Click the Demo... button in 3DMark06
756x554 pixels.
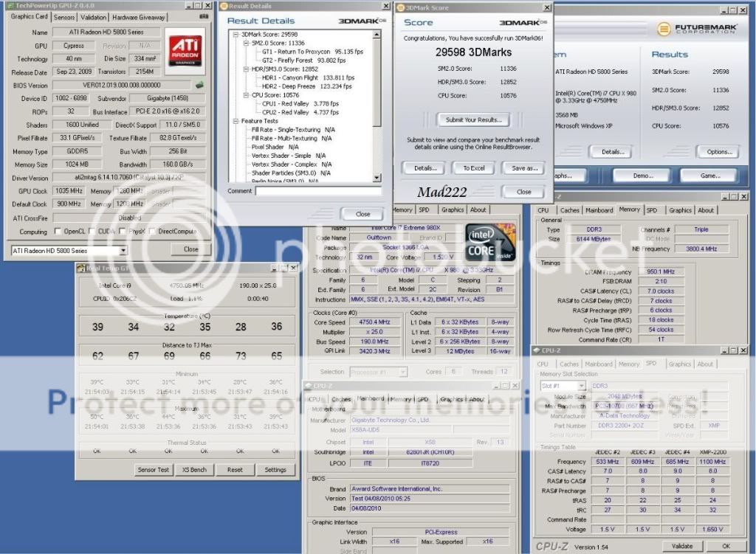643,176
